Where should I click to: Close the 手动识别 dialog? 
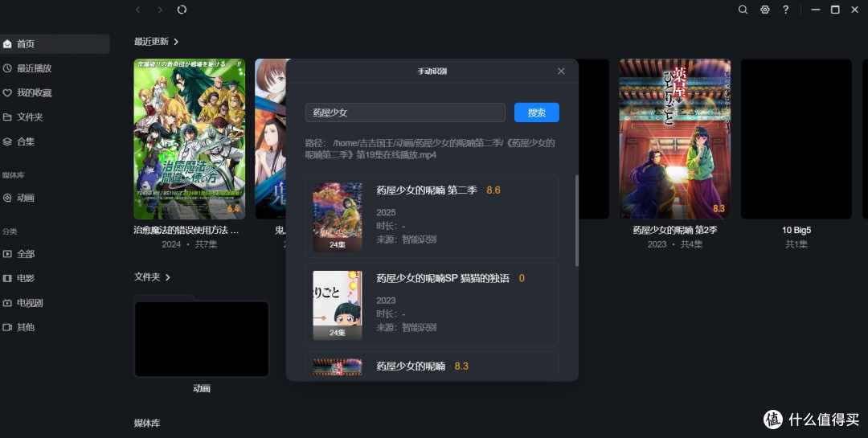pyautogui.click(x=561, y=71)
